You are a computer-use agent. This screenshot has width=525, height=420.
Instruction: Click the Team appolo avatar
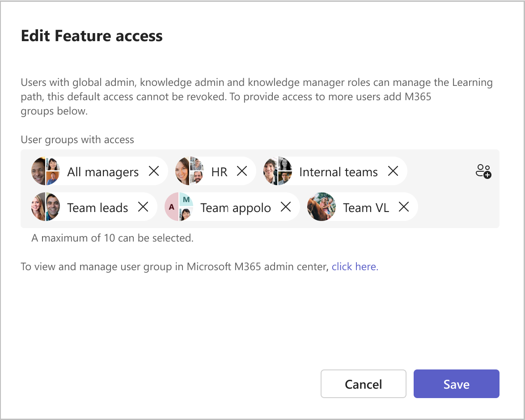tap(179, 207)
